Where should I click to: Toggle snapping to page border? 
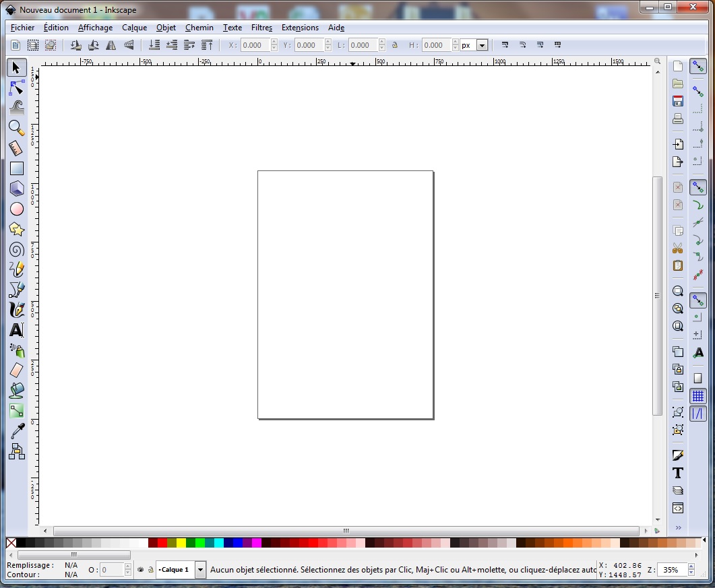click(x=698, y=379)
